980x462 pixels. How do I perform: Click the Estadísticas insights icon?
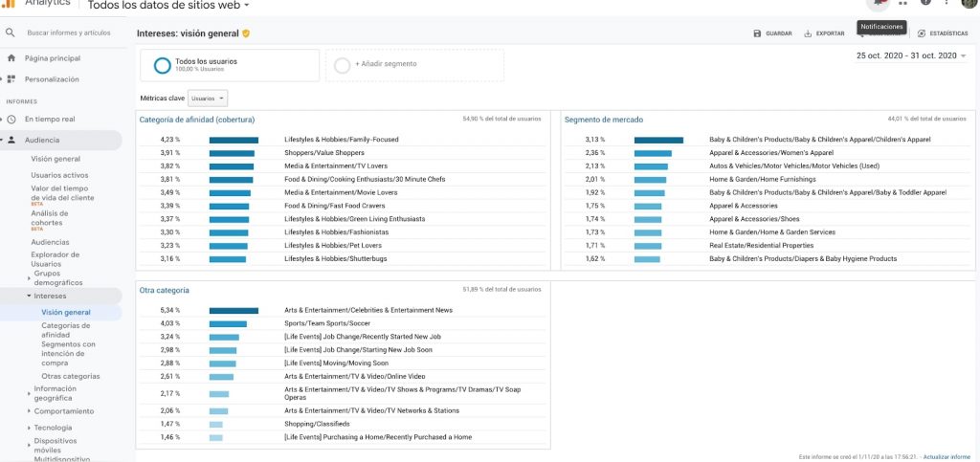click(922, 33)
